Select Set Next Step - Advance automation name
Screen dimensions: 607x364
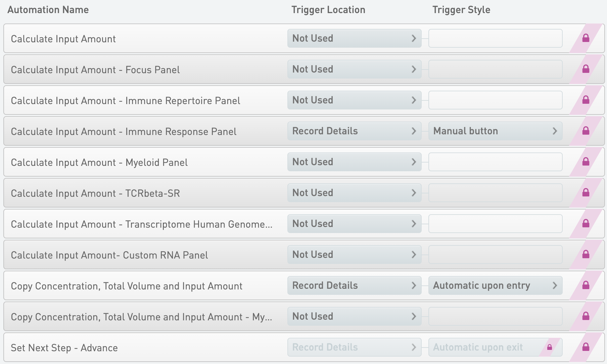pos(64,348)
